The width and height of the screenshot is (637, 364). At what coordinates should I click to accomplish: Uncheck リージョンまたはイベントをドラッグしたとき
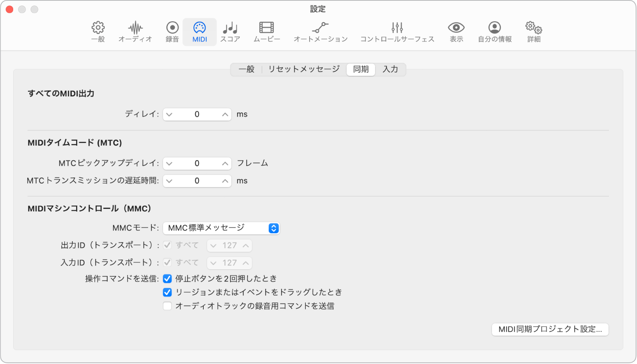(167, 292)
